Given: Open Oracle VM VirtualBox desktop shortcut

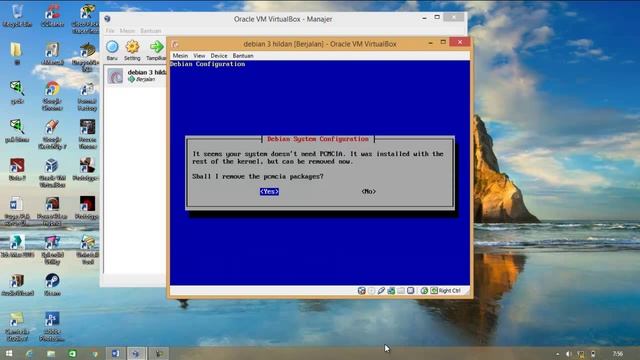Looking at the screenshot, I should coord(52,172).
